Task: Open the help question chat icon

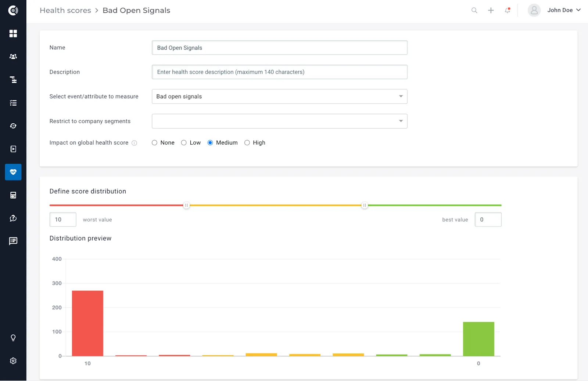Action: point(13,218)
